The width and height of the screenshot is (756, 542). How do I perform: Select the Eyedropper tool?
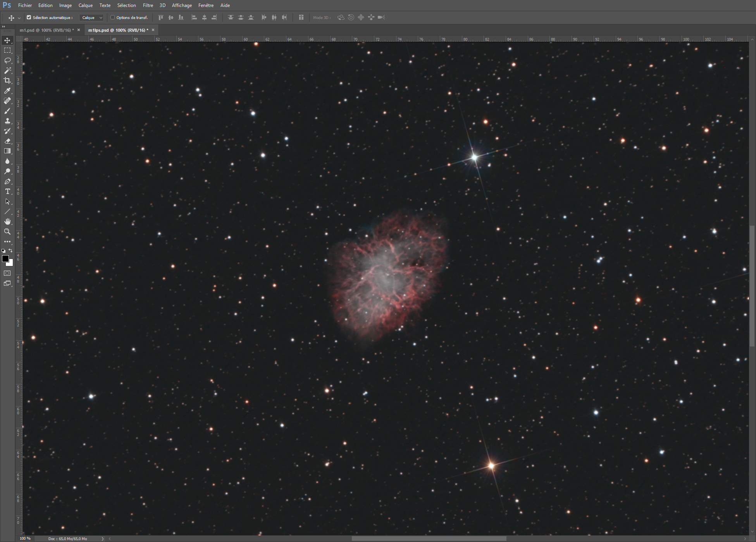tap(7, 91)
